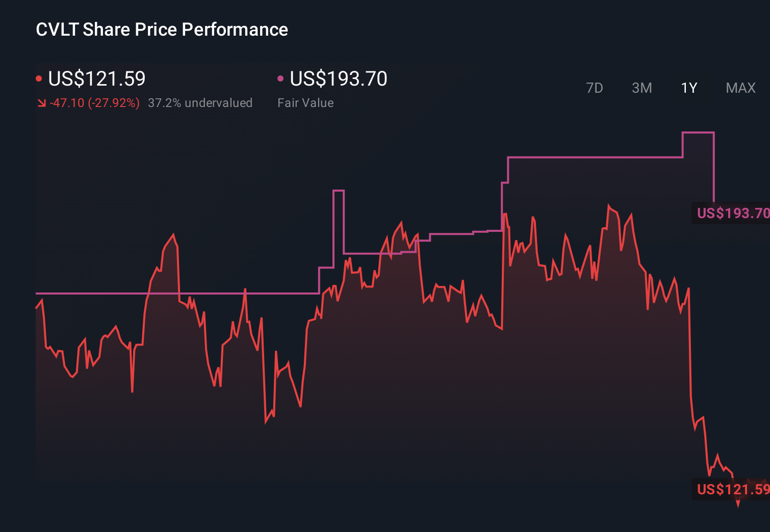Click the 37.2% undervalued label
Screen dimensions: 770x532
[200, 103]
